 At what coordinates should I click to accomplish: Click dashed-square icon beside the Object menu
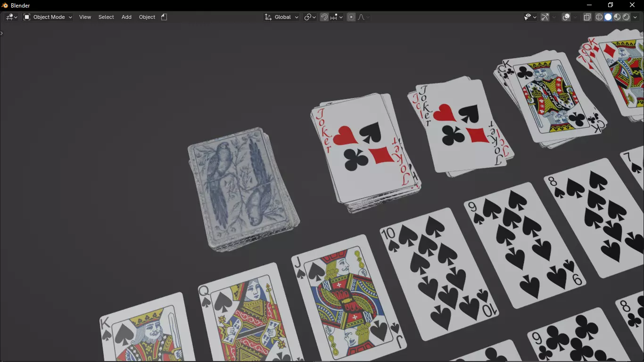point(164,17)
